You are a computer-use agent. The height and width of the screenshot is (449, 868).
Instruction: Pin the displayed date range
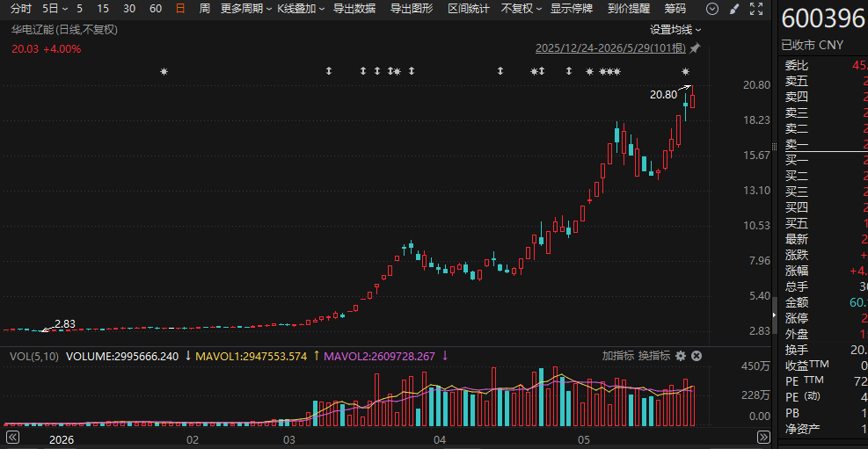695,48
